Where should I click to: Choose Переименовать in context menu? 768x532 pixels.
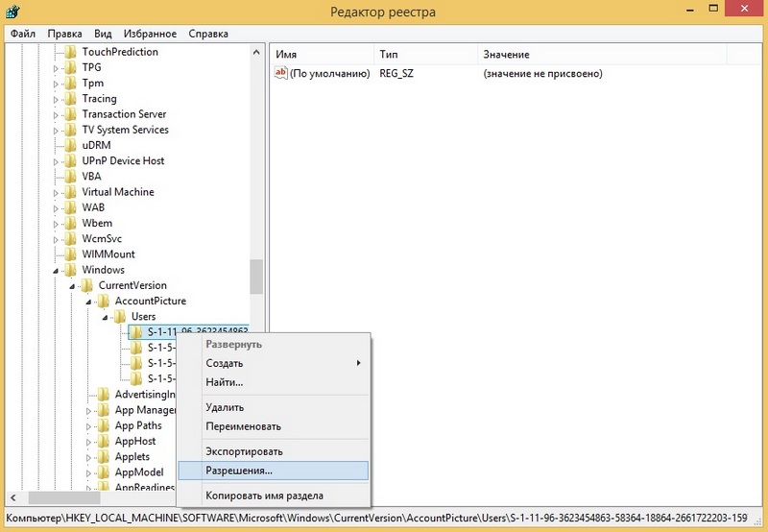274,426
